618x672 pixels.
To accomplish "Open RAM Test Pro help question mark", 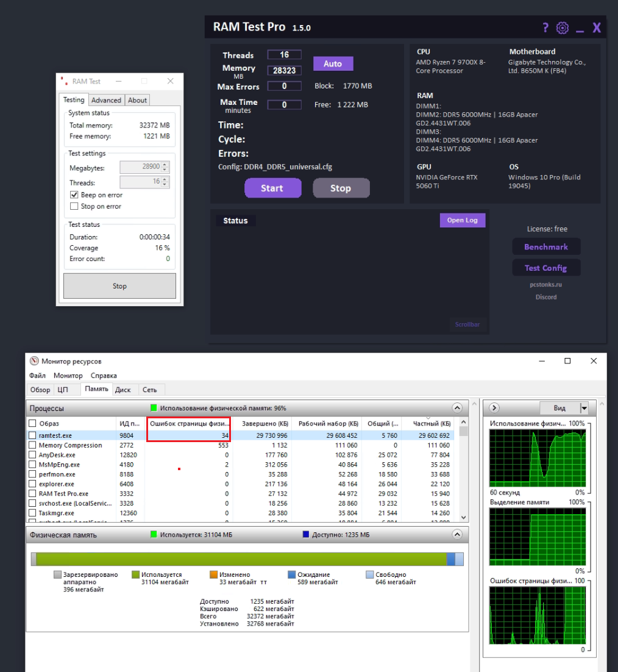I will [545, 28].
